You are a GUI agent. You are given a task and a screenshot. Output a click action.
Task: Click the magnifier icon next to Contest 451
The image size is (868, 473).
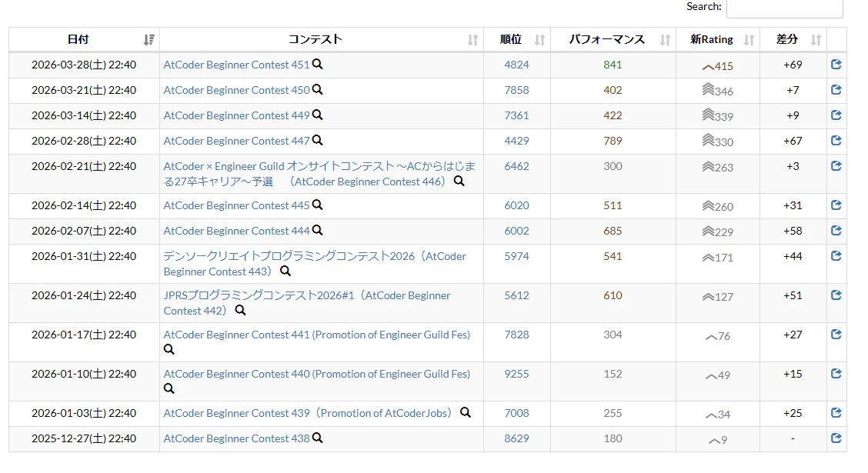coord(317,64)
